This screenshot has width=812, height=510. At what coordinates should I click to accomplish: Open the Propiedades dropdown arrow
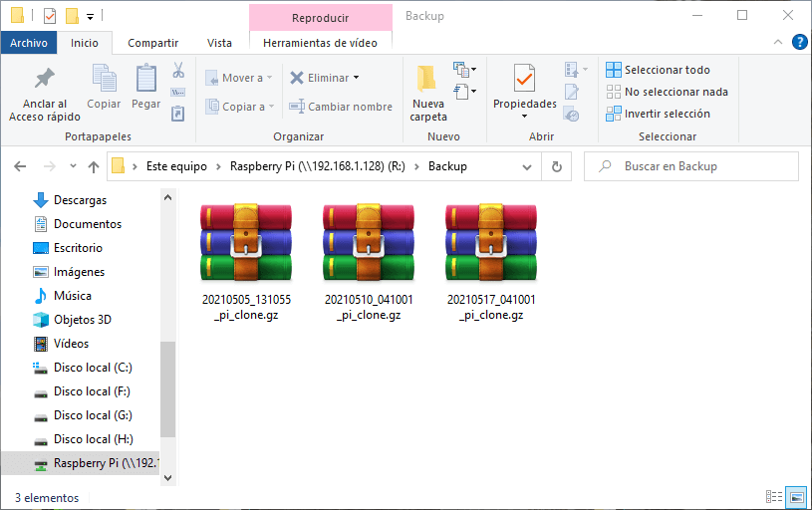pyautogui.click(x=525, y=116)
